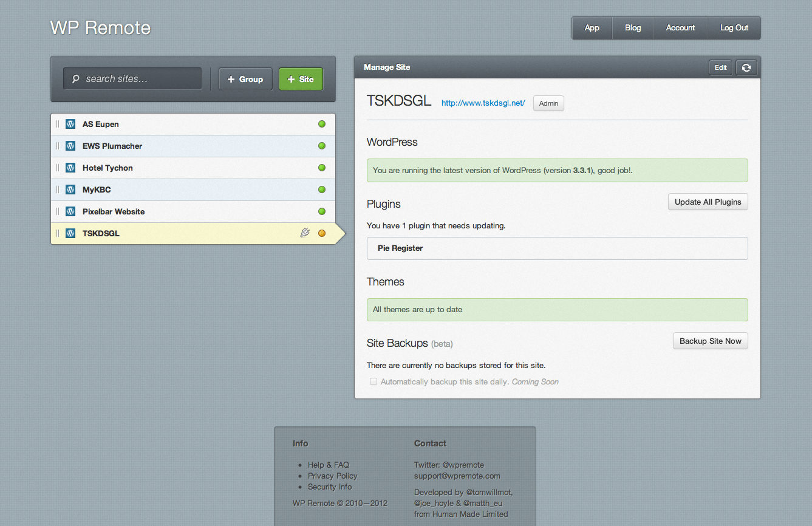Image resolution: width=812 pixels, height=526 pixels.
Task: Click the WordPress icon beside Hotel Tychon
Action: 70,168
